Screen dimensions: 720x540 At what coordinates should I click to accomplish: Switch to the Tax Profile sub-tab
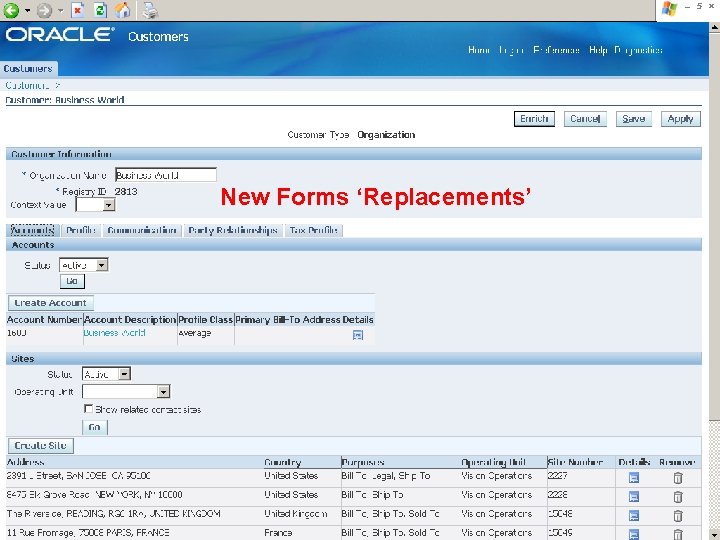coord(314,230)
